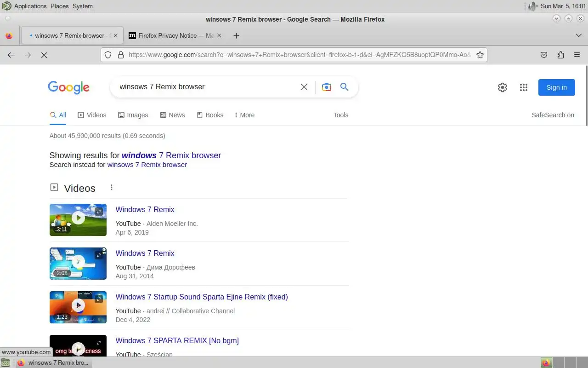Image resolution: width=588 pixels, height=368 pixels.
Task: Open SafeSearch on settings
Action: [x=553, y=115]
